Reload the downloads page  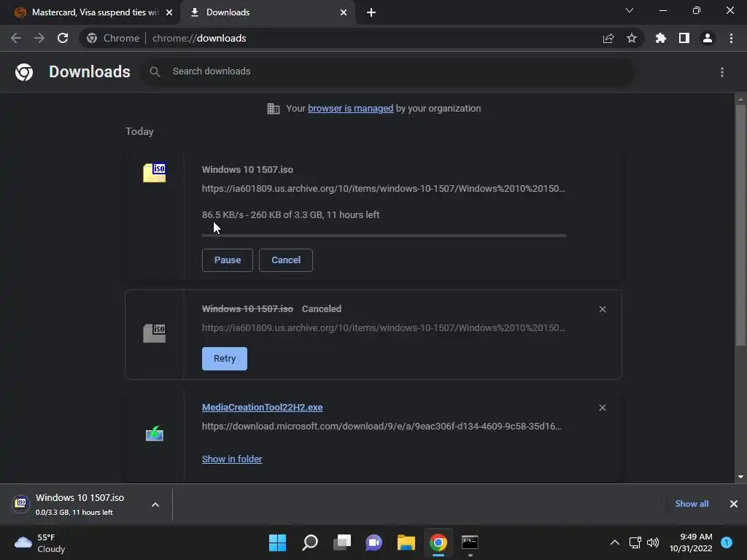63,38
